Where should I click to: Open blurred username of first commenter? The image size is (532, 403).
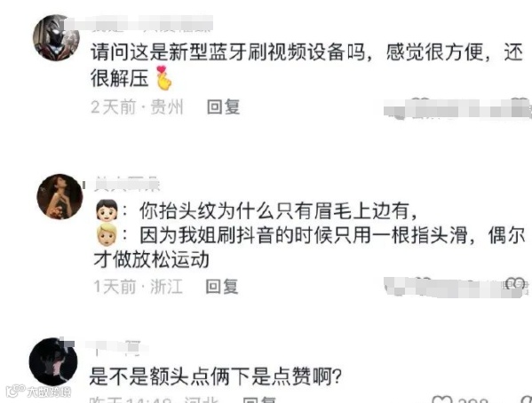(x=139, y=23)
